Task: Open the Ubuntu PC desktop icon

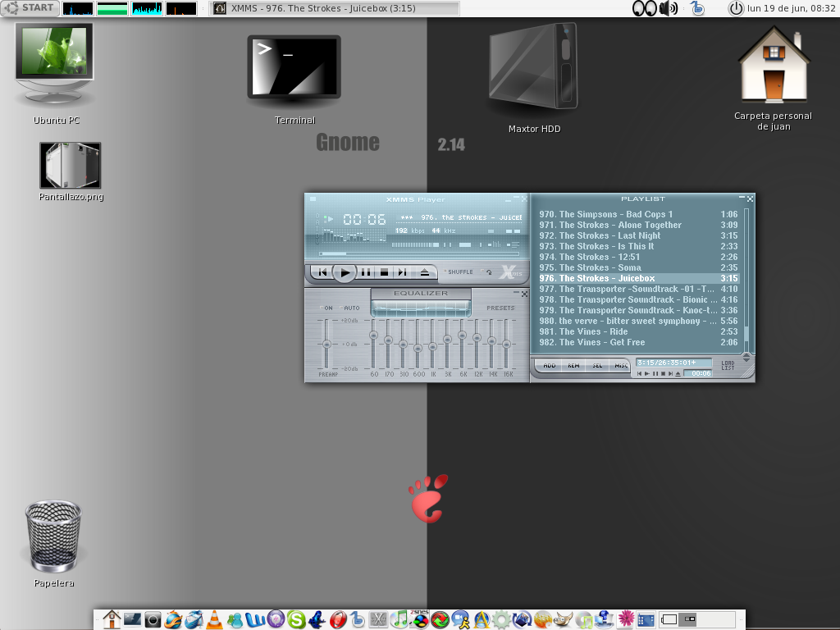Action: 55,73
